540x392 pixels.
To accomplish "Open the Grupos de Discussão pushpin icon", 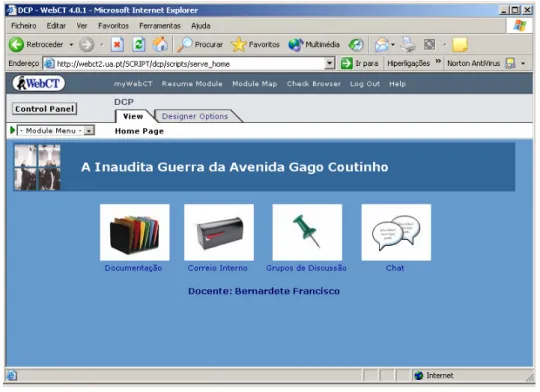I will [x=307, y=233].
